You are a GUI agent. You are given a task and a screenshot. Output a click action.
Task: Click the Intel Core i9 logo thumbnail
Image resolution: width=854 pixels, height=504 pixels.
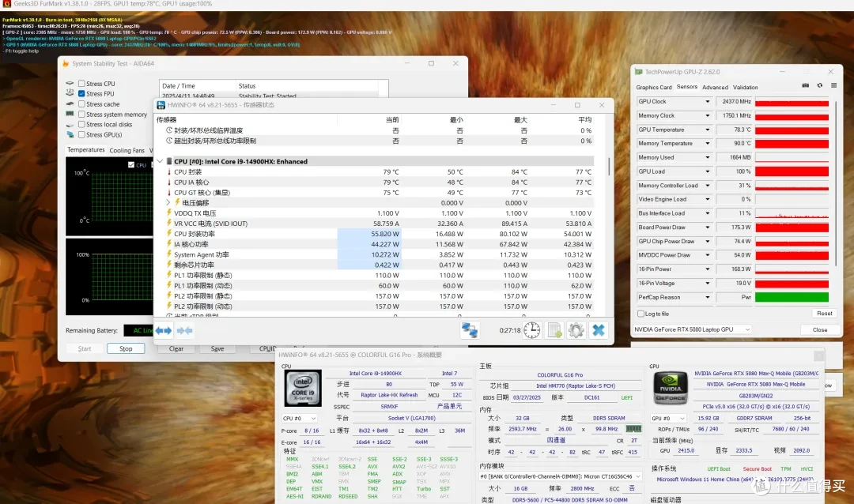[302, 388]
